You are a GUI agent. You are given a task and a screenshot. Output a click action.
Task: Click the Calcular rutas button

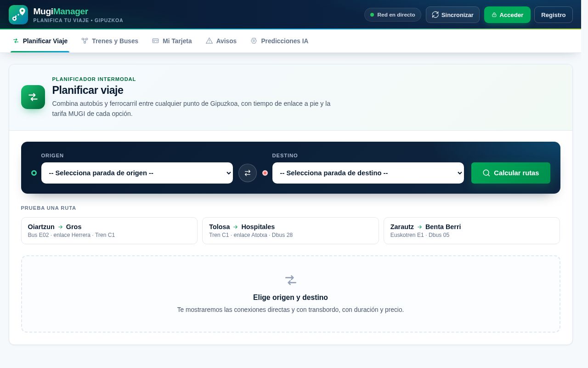[511, 173]
